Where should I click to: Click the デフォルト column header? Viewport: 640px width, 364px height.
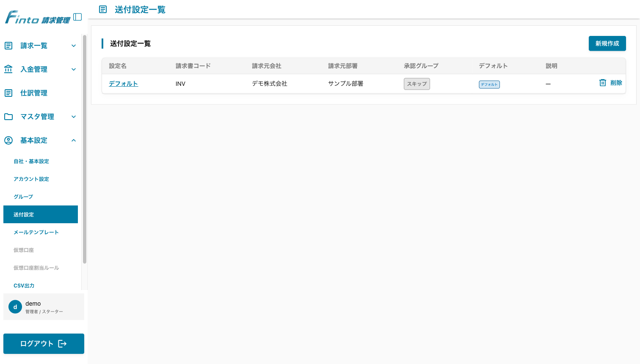(x=493, y=66)
